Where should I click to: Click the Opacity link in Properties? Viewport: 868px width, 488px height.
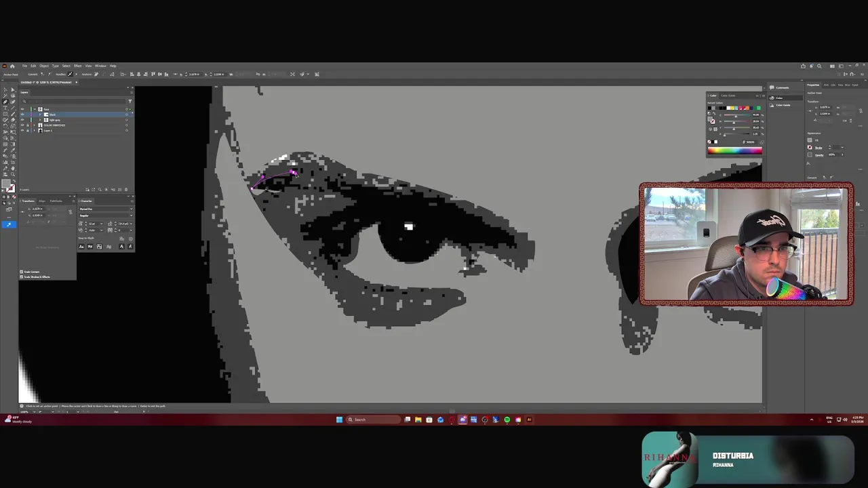click(x=819, y=155)
